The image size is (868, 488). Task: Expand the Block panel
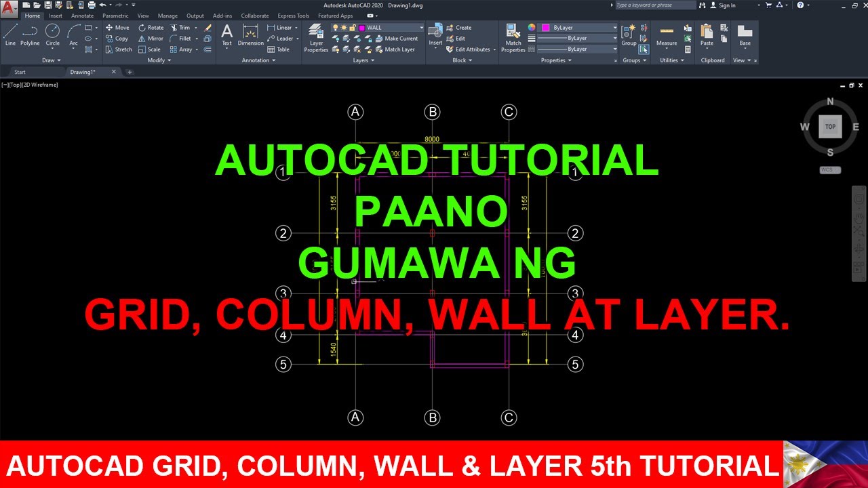(x=462, y=60)
